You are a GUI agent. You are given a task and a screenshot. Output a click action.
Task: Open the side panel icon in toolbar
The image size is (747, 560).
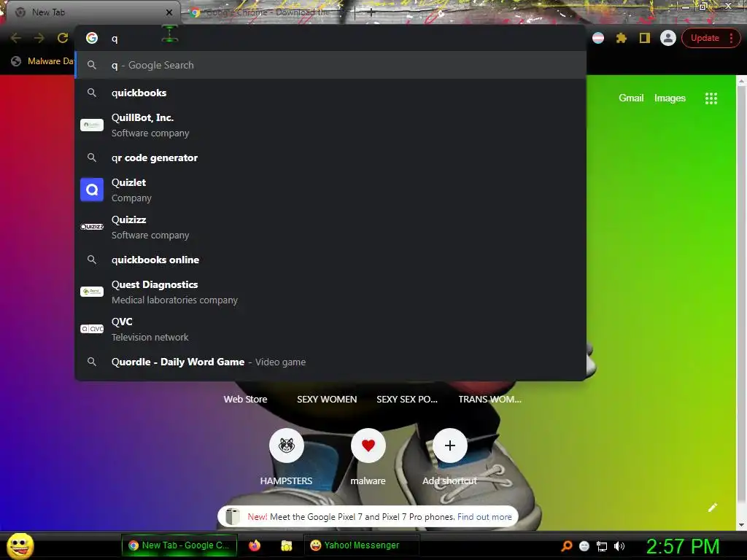click(645, 38)
